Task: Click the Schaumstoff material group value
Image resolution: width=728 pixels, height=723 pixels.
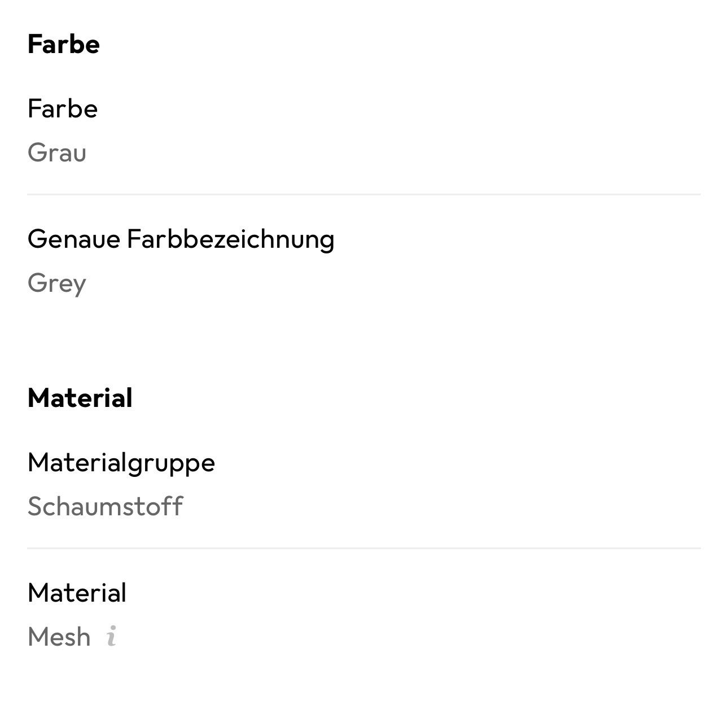Action: [105, 506]
